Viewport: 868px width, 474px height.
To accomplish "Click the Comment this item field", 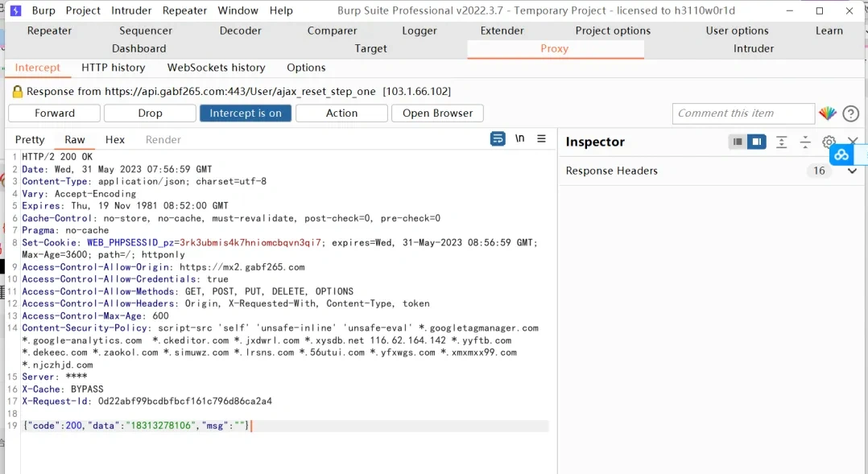I will point(743,113).
